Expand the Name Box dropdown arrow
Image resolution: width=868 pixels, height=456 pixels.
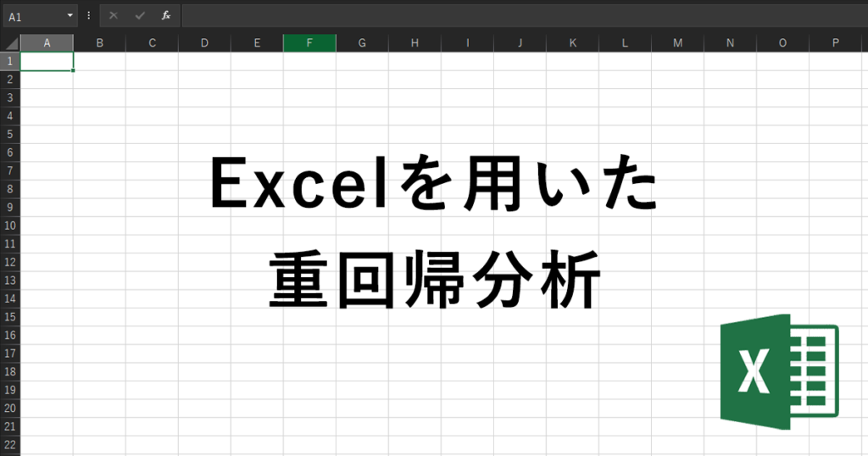(70, 16)
